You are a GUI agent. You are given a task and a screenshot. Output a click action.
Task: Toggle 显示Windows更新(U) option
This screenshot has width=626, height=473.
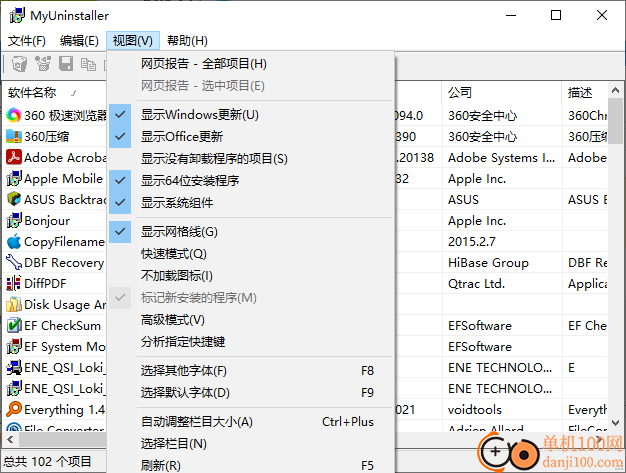coord(251,115)
